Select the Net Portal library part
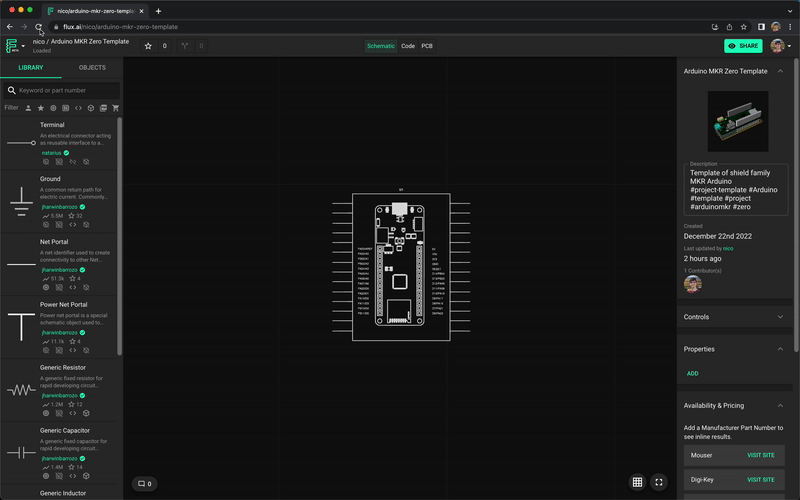The height and width of the screenshot is (500, 800). click(x=59, y=264)
